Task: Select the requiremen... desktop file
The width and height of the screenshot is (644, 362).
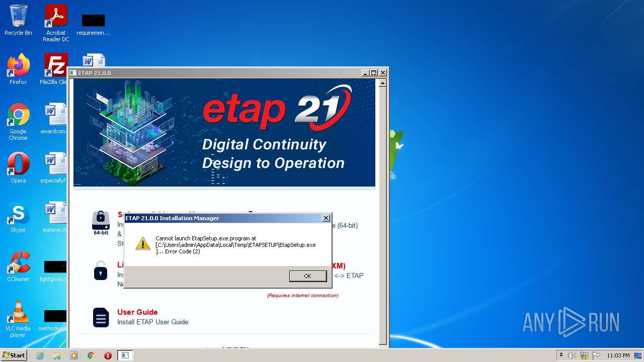Action: 93,24
